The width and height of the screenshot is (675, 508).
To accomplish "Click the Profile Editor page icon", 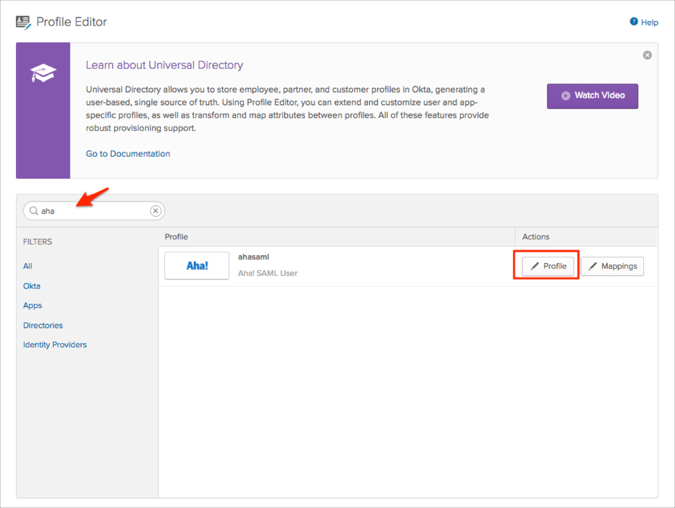I will (23, 21).
